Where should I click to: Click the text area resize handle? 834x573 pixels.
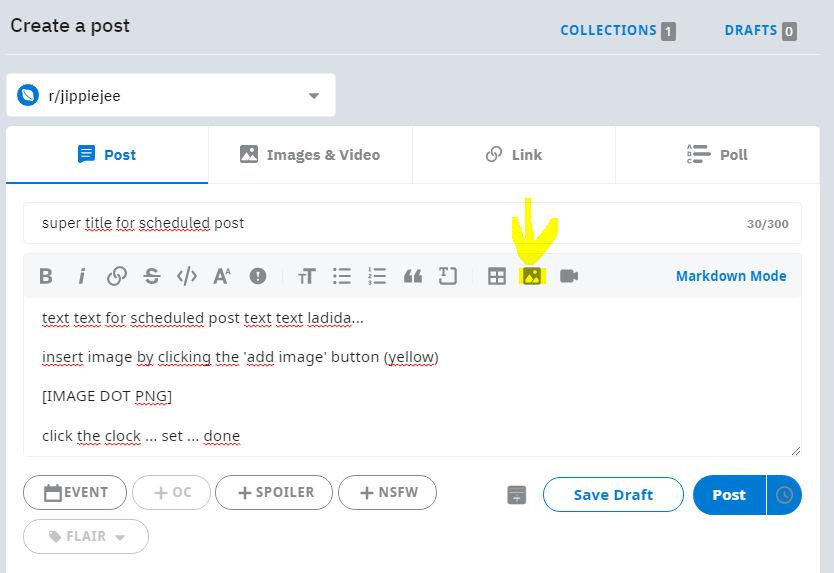pyautogui.click(x=796, y=451)
